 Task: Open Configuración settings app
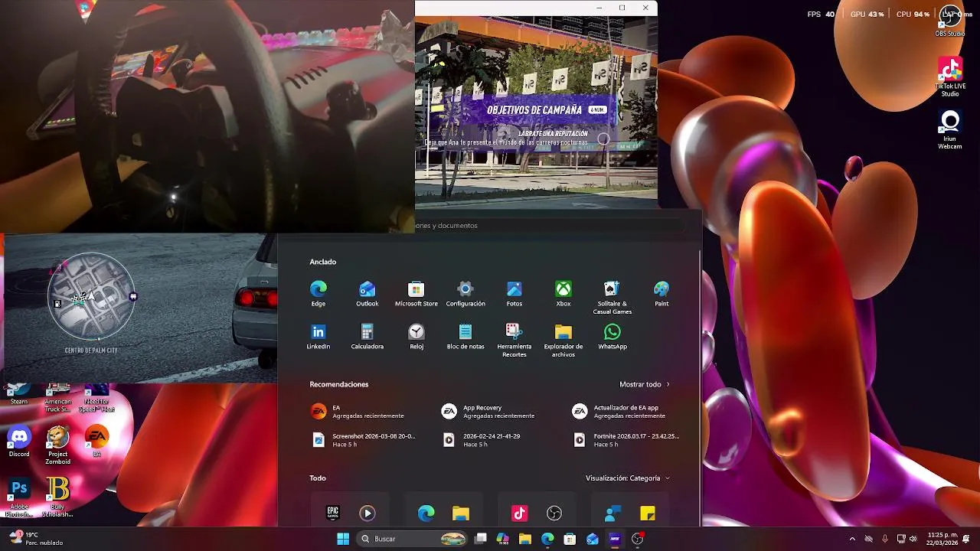[465, 294]
